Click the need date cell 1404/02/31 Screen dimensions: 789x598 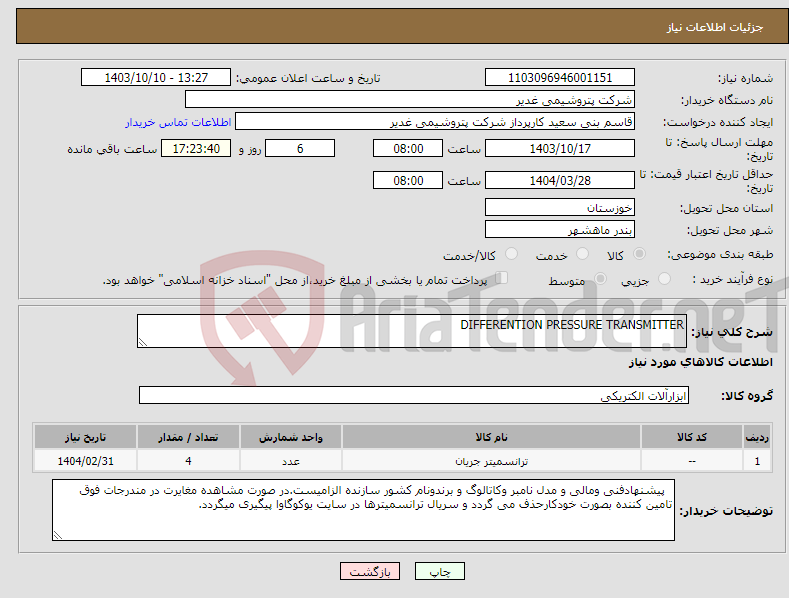[85, 461]
